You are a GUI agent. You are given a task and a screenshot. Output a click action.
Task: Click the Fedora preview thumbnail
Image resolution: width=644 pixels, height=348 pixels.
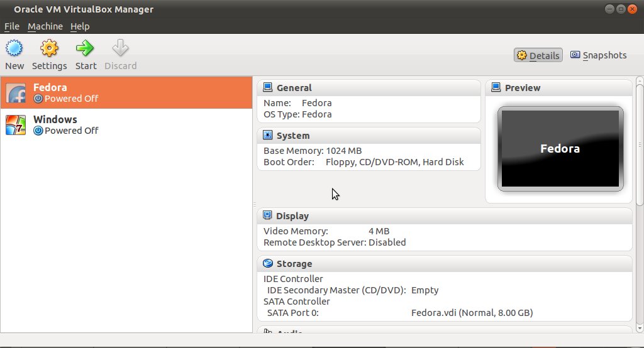[560, 148]
